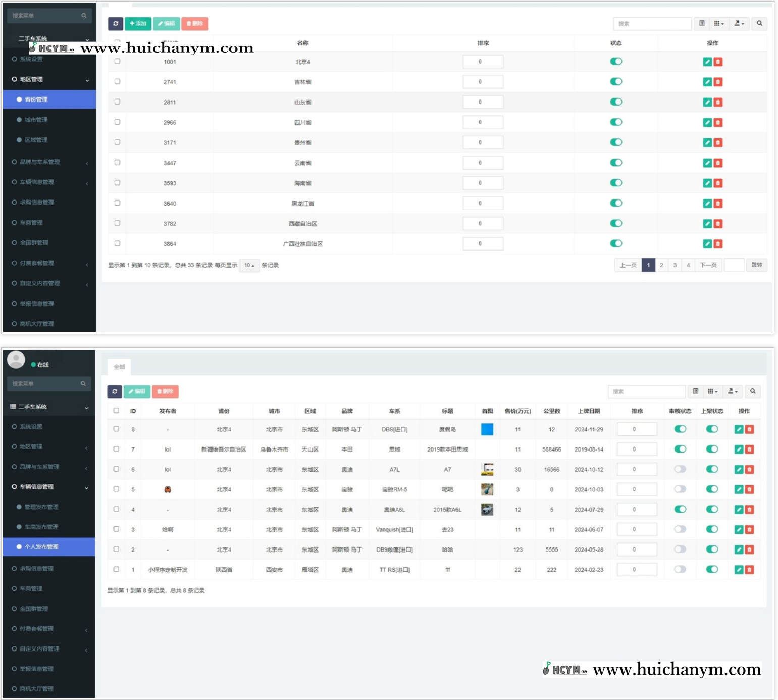Viewport: 778px width, 700px height.
Task: Delete the vehicle listing with ID 1
Action: pyautogui.click(x=749, y=570)
